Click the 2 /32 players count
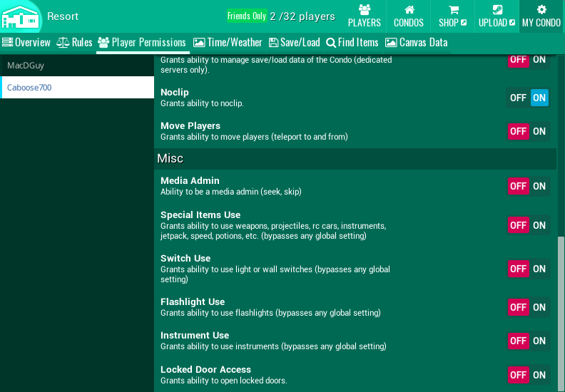This screenshot has width=565, height=392. tap(302, 16)
